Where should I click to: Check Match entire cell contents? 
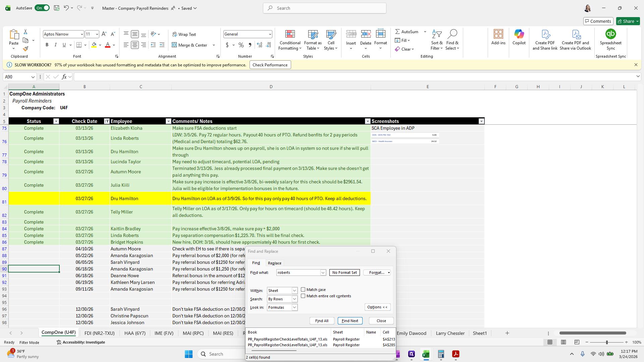click(x=303, y=296)
